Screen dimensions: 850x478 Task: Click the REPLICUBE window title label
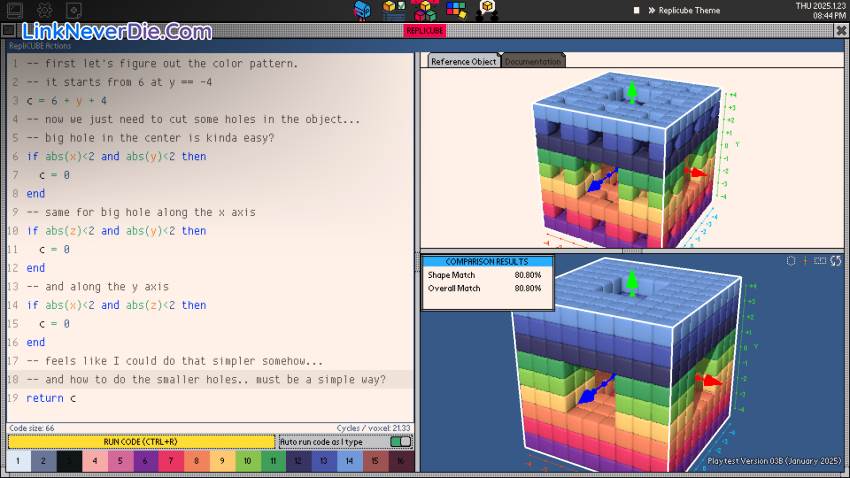coord(424,31)
